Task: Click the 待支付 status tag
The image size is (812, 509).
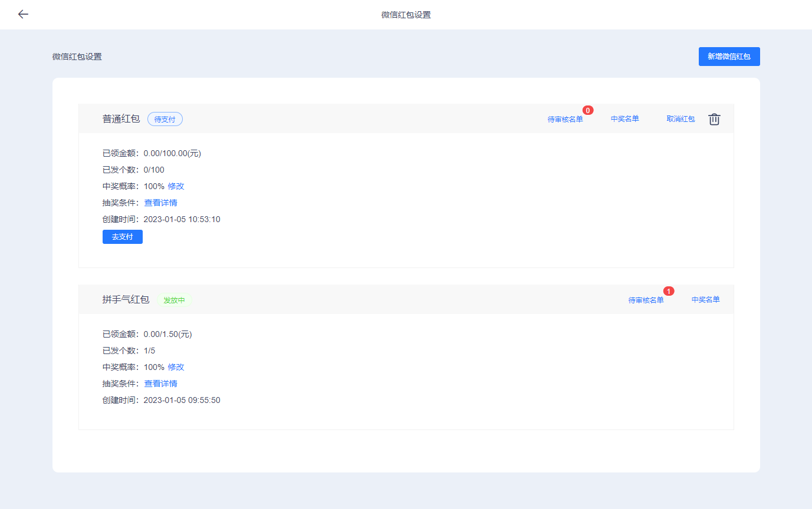Action: coord(165,119)
